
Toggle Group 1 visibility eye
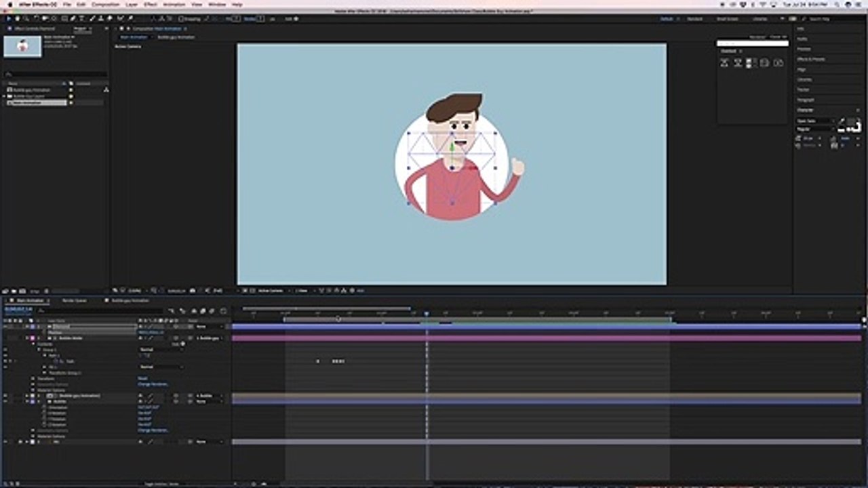(5, 350)
